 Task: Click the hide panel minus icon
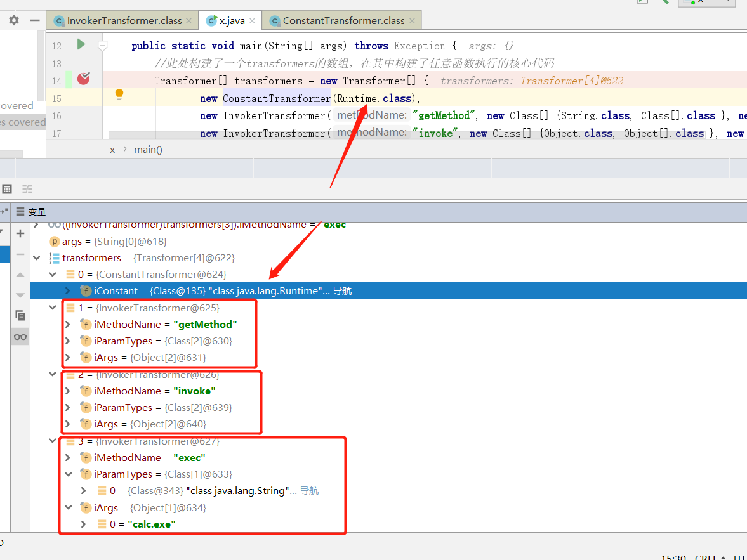tap(35, 20)
